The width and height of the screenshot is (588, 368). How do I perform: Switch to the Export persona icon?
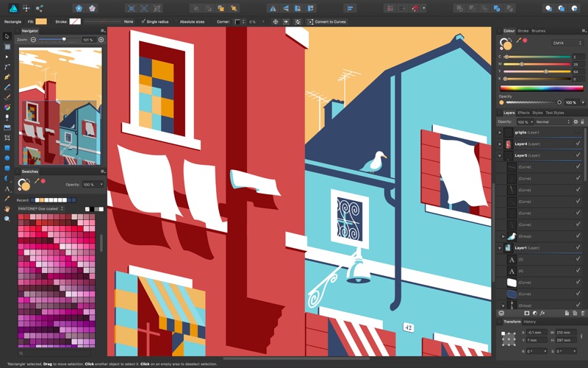point(40,8)
